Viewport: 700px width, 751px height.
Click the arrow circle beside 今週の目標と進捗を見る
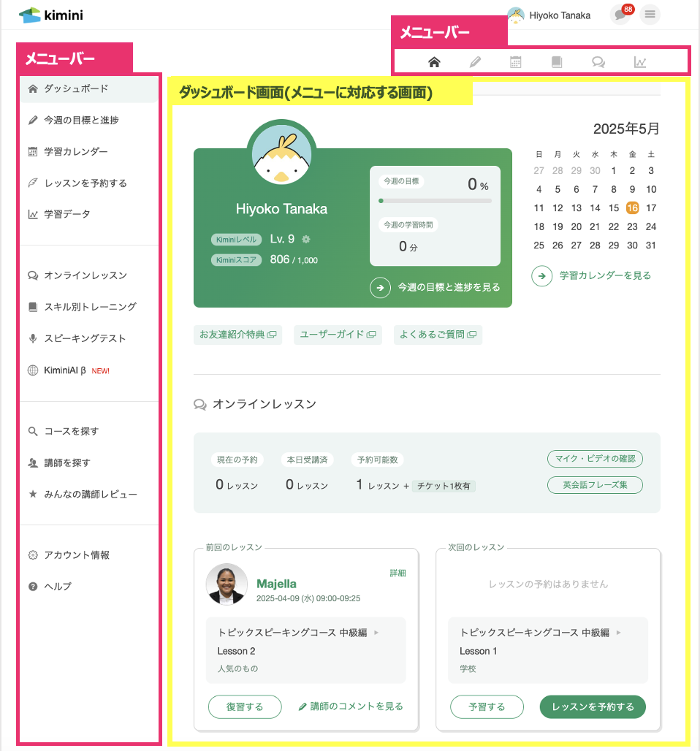380,287
